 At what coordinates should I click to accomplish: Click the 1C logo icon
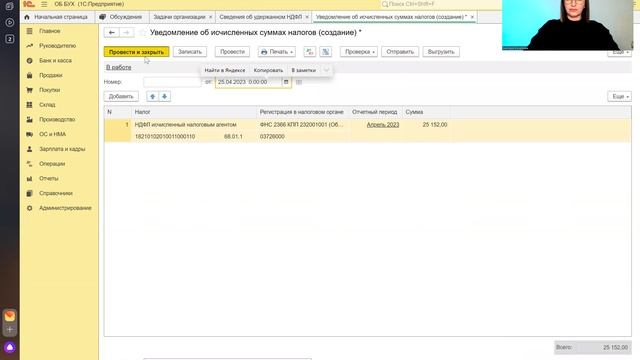pyautogui.click(x=29, y=4)
